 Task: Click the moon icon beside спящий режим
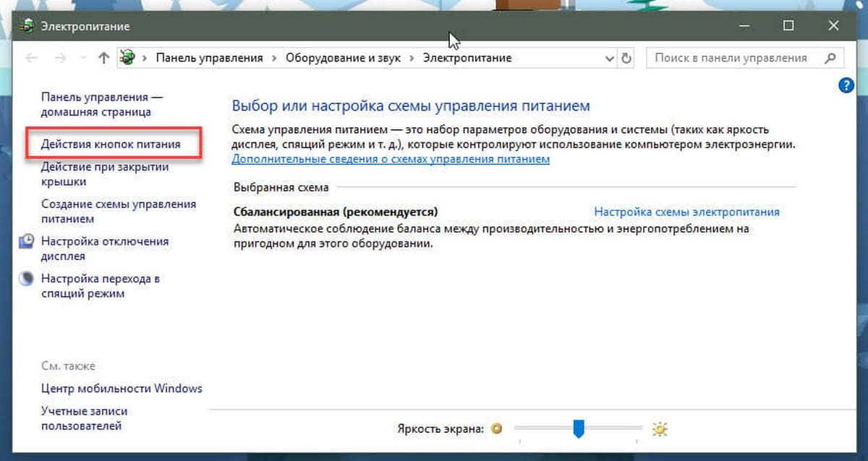click(27, 279)
